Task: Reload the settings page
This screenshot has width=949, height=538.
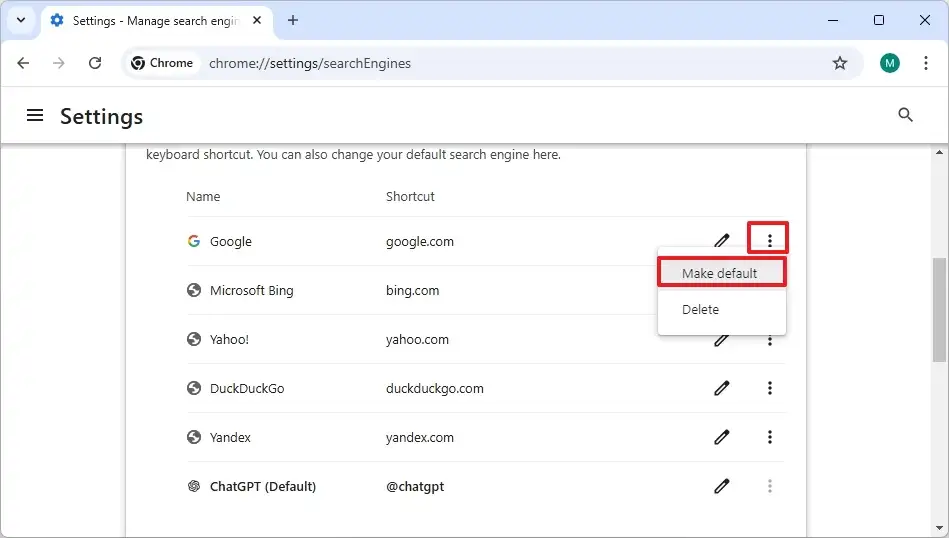Action: [95, 63]
